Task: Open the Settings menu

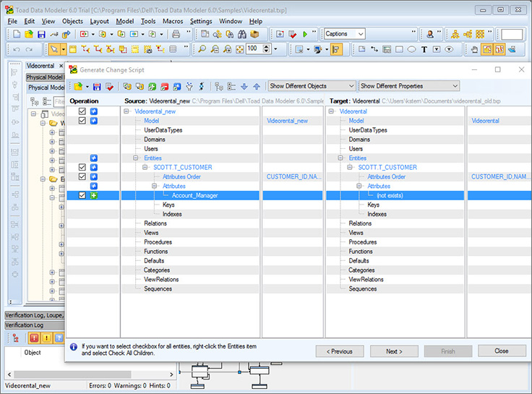Action: (x=201, y=21)
